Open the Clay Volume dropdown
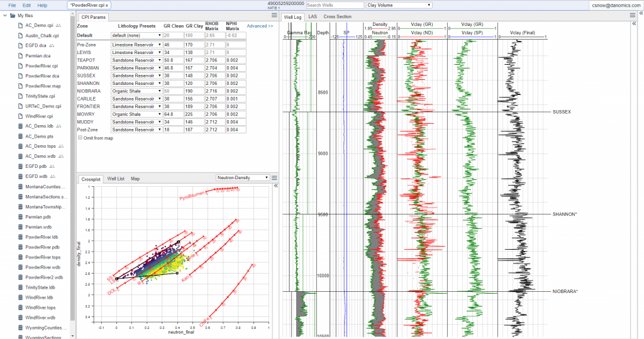Screen dimensions: 644x339 coord(399,5)
